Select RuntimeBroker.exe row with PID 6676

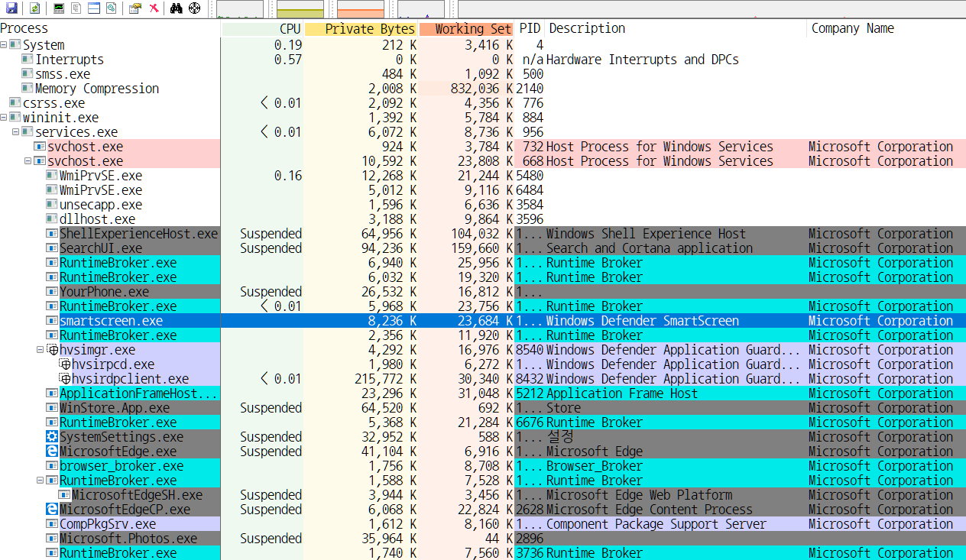coord(483,422)
